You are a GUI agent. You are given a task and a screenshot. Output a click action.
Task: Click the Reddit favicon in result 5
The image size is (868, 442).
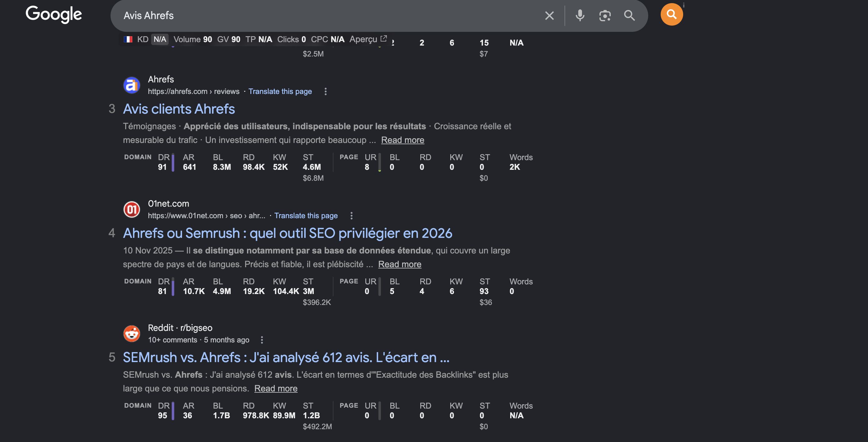click(131, 333)
